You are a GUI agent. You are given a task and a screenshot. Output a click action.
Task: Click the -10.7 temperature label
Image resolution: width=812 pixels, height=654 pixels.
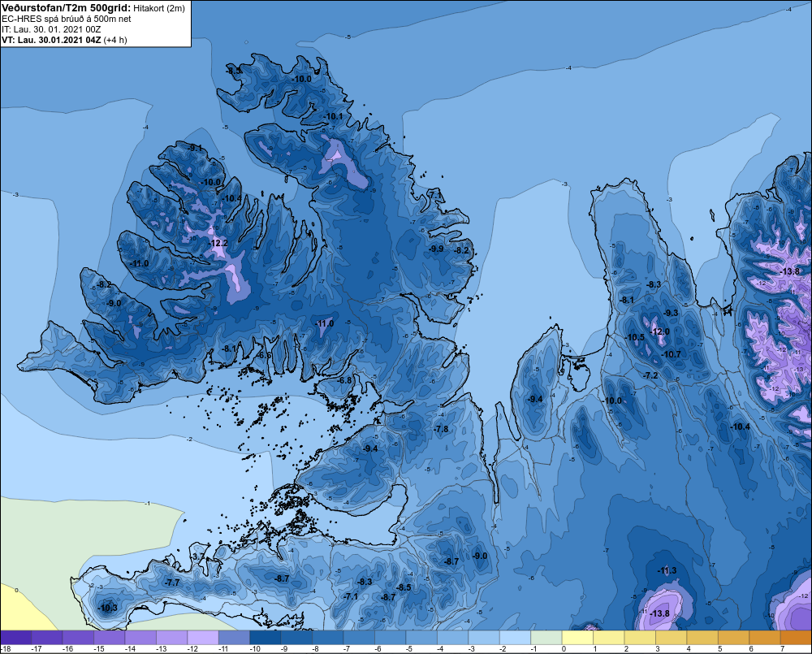pyautogui.click(x=672, y=354)
